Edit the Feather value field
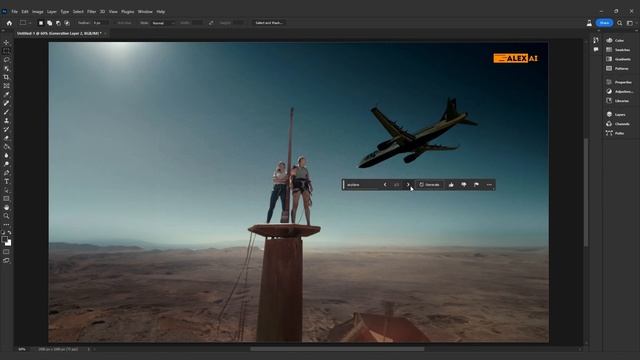This screenshot has height=360, width=640. pos(100,23)
